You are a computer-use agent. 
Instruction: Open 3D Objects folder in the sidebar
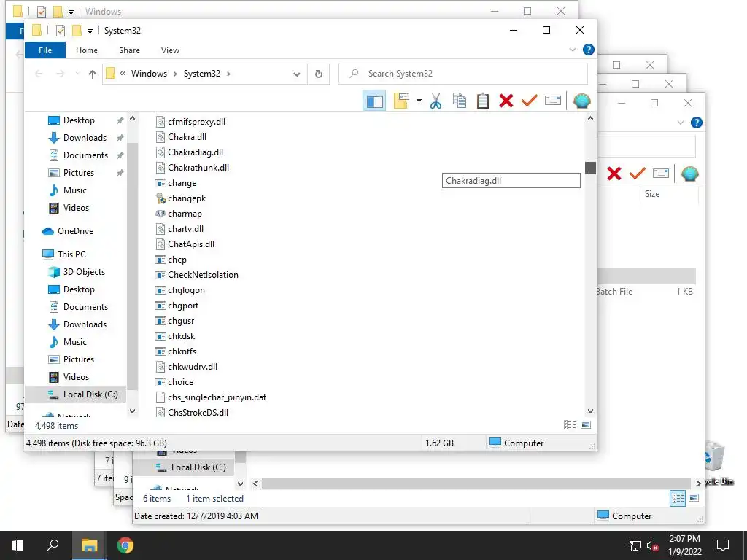(x=84, y=272)
